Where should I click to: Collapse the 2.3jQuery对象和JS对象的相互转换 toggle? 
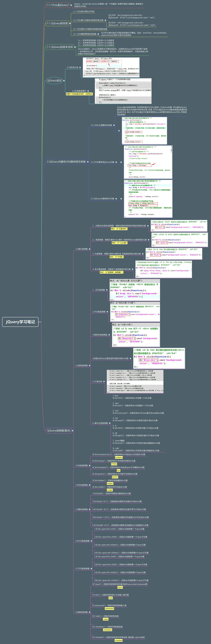[88, 162]
